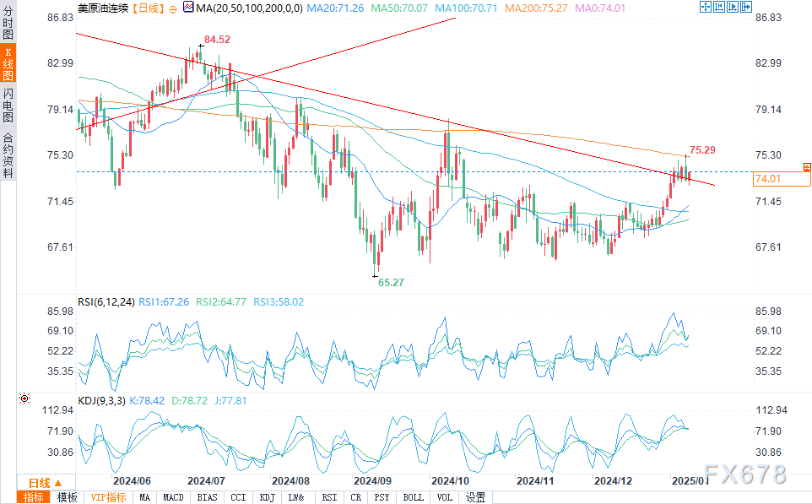812x504 pixels.
Task: Click the MA200:75.27 value
Action: pyautogui.click(x=536, y=8)
